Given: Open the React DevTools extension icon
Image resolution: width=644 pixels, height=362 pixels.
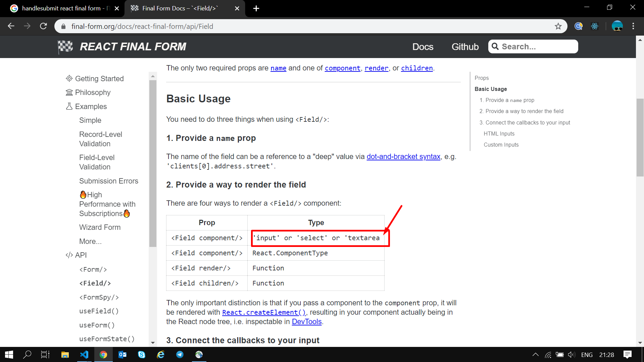Looking at the screenshot, I should 595,26.
